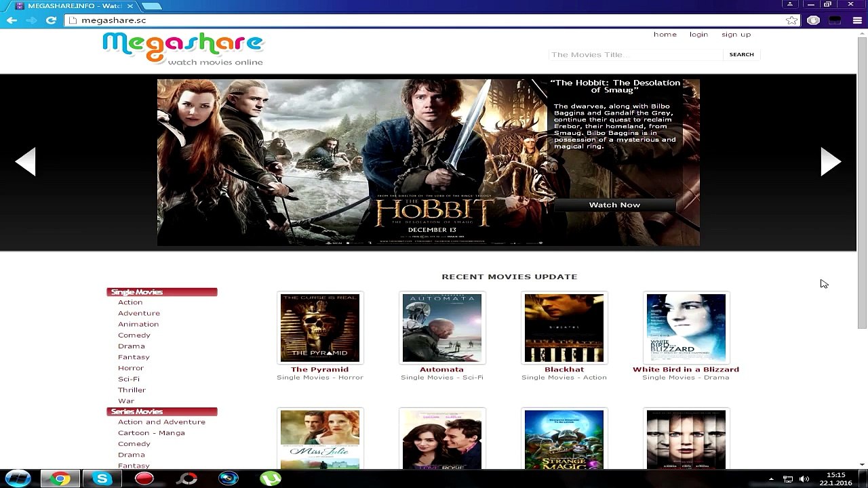Open the White Bird in a Blizzard poster
This screenshot has width=868, height=488.
pyautogui.click(x=686, y=328)
